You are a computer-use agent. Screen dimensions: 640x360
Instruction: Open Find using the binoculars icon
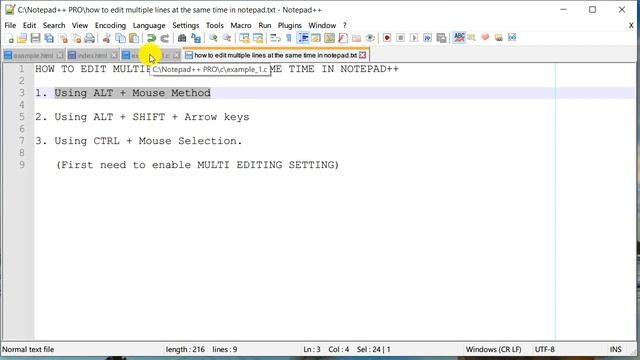tap(182, 38)
